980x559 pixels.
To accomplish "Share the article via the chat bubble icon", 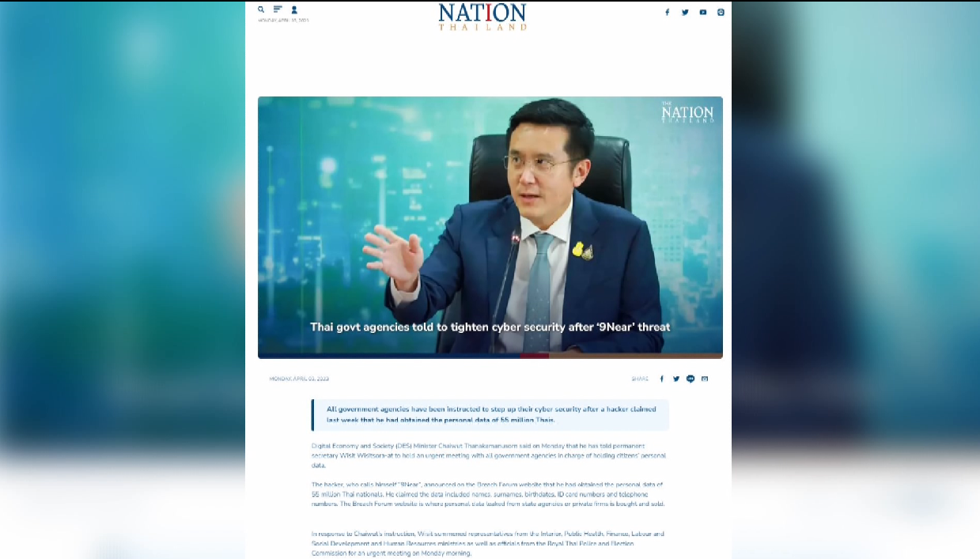I will [691, 379].
